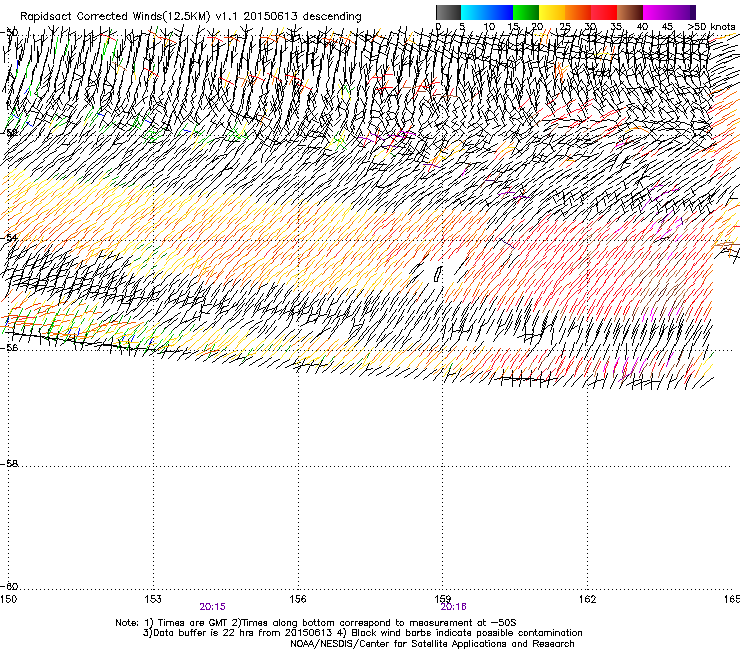Viewport: 740px width, 650px height.
Task: Click the '20150613 descending' text in the title
Action: click(x=302, y=17)
